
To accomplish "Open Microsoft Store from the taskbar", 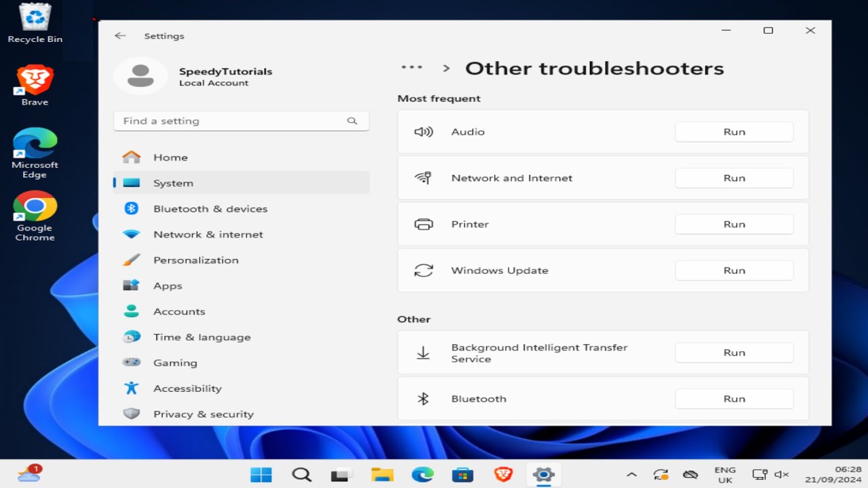I will (463, 474).
